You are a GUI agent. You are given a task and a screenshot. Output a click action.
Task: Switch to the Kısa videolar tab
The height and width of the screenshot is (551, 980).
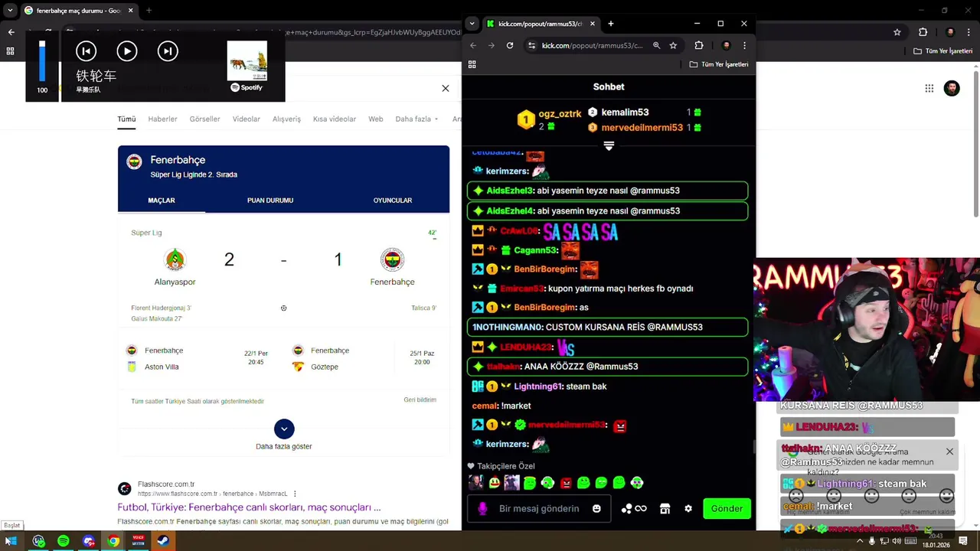click(x=335, y=119)
